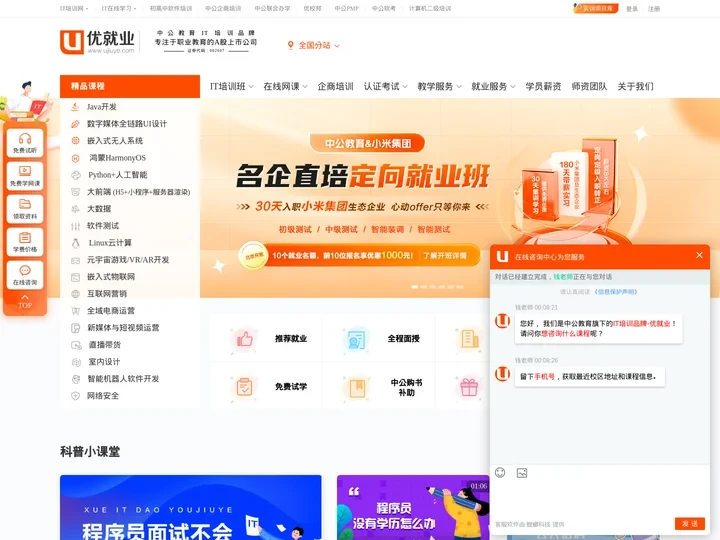Open the 学员薪资 menu item
720x540 pixels.
tap(543, 86)
